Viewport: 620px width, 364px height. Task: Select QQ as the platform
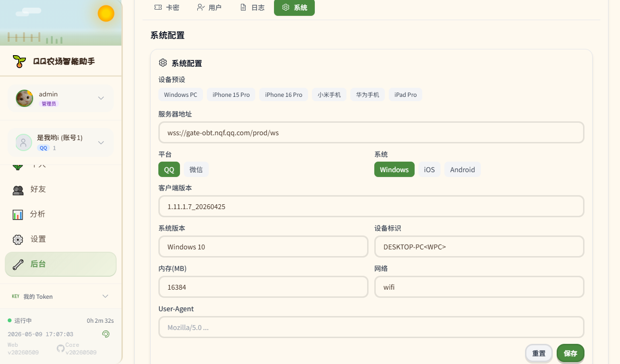[169, 170]
